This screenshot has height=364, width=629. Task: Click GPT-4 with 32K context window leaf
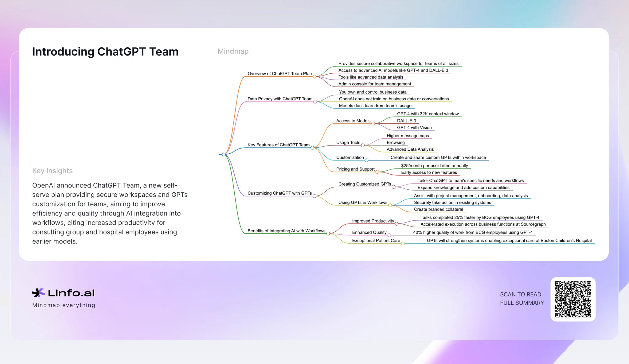pos(428,114)
